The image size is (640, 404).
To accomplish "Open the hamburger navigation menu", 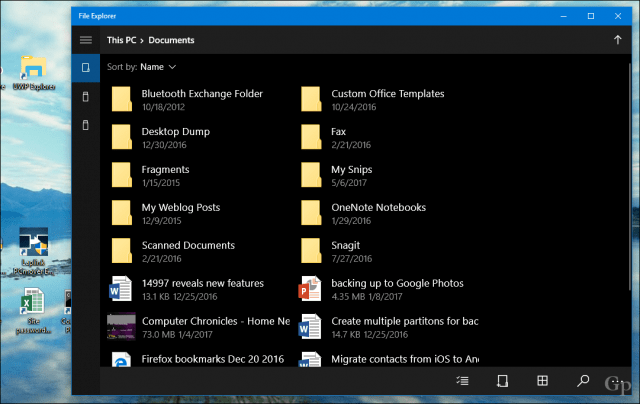I will [86, 40].
